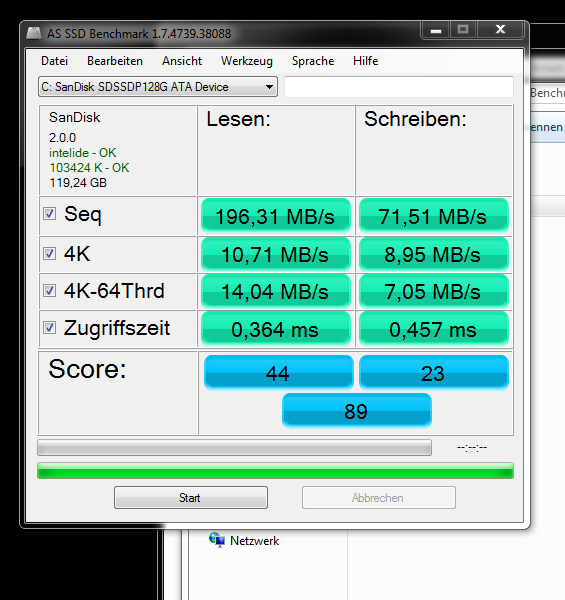This screenshot has width=565, height=600.
Task: Click the firmware version 2.0.0 text
Action: tap(62, 137)
